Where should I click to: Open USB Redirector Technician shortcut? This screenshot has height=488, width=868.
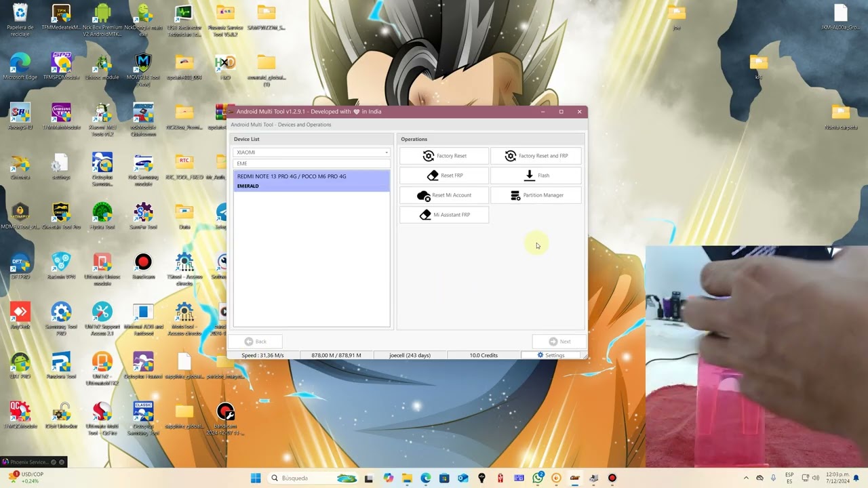click(x=184, y=20)
